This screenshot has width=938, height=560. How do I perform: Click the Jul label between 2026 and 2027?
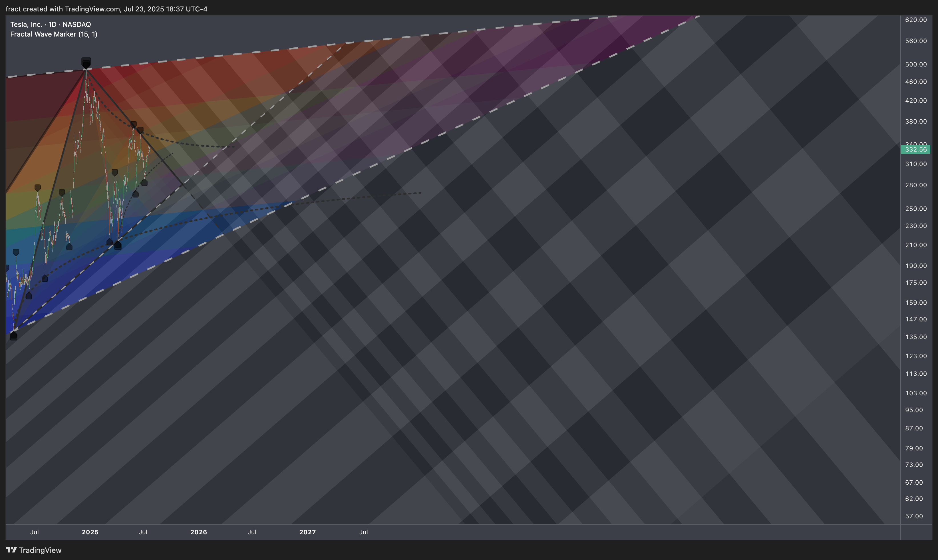pyautogui.click(x=252, y=532)
